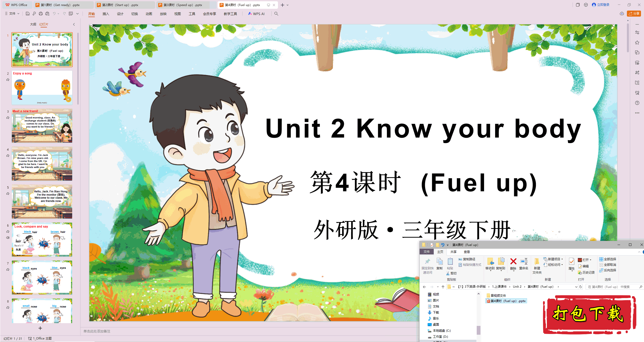Viewport: 644px width, 342px height.
Task: Open the 共享 tab in Explorer
Action: 453,252
